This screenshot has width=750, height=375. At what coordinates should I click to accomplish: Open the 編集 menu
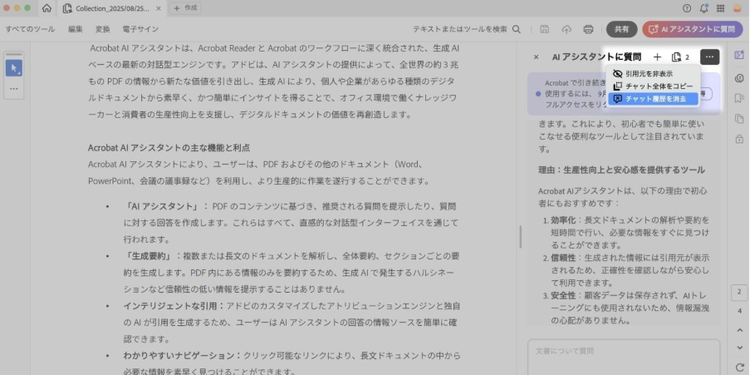[75, 29]
